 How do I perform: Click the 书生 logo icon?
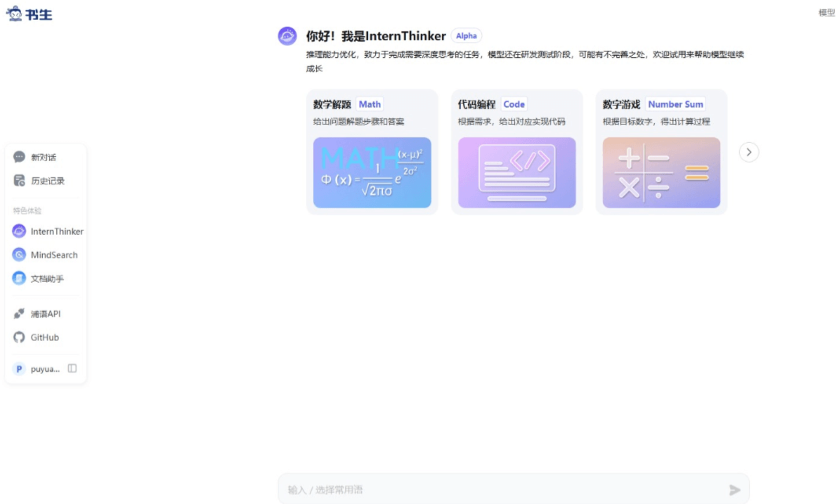14,14
